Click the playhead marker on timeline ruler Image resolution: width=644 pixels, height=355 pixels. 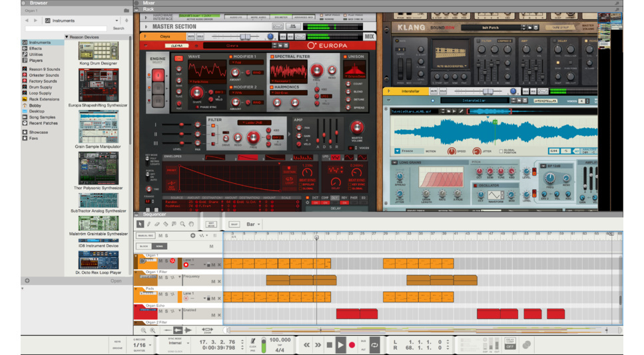pyautogui.click(x=316, y=237)
